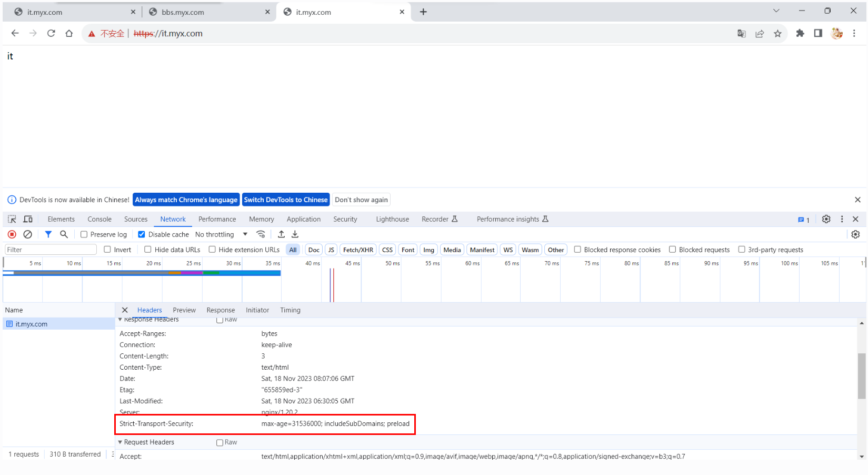This screenshot has width=868, height=475.
Task: Check 3rd-party requests
Action: pyautogui.click(x=742, y=250)
